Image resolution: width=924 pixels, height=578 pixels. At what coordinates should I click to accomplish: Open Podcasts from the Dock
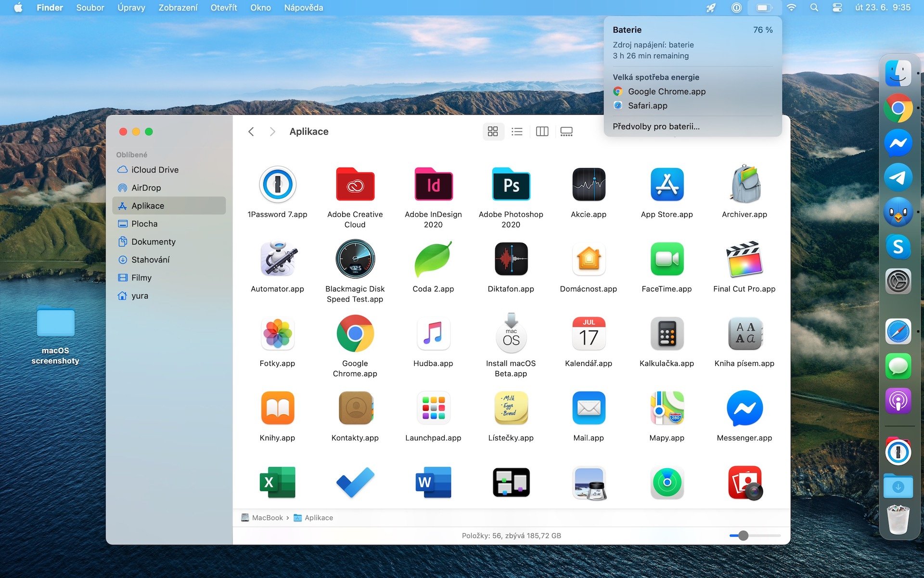898,401
